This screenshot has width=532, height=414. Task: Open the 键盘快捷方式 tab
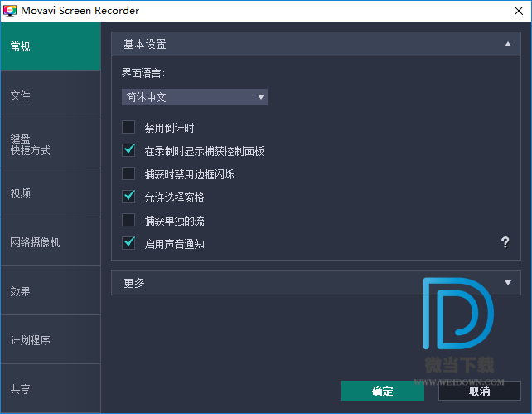[x=51, y=144]
